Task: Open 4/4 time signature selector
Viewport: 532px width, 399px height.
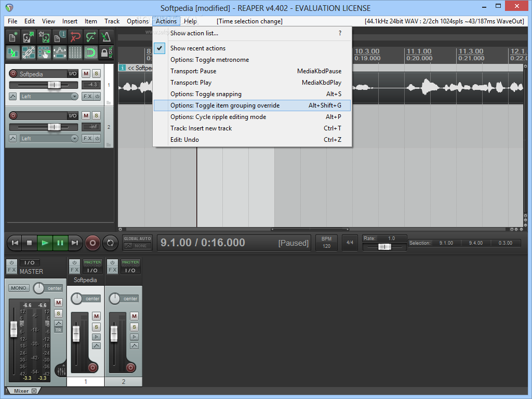Action: [x=350, y=243]
